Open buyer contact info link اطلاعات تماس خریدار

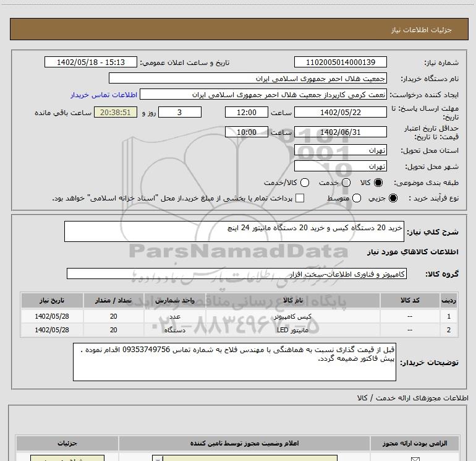[x=104, y=95]
